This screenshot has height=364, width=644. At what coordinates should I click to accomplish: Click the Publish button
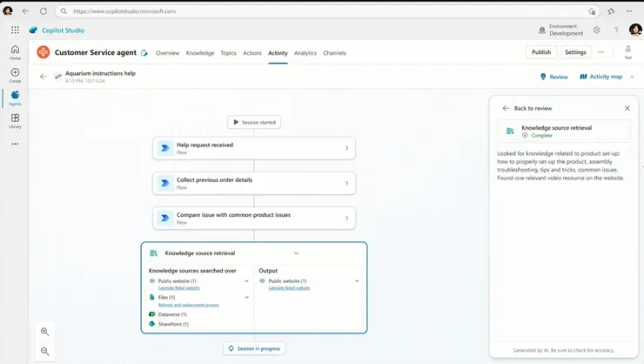pos(541,52)
